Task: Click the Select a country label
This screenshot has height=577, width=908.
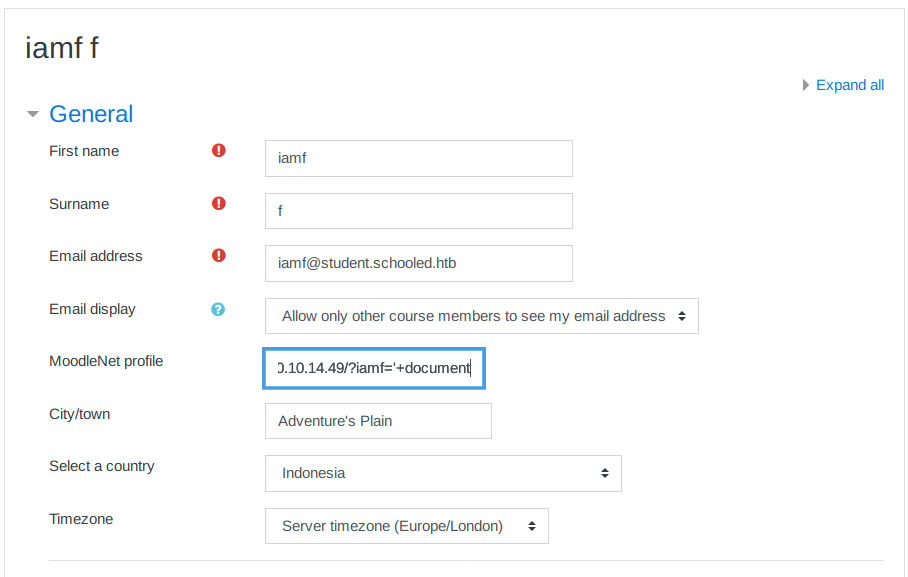Action: click(102, 466)
